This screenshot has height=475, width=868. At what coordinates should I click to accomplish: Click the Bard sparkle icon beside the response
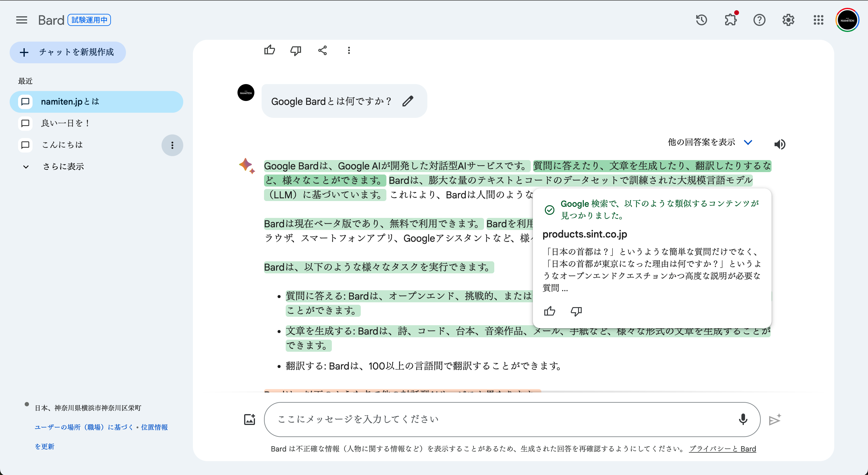coord(247,166)
